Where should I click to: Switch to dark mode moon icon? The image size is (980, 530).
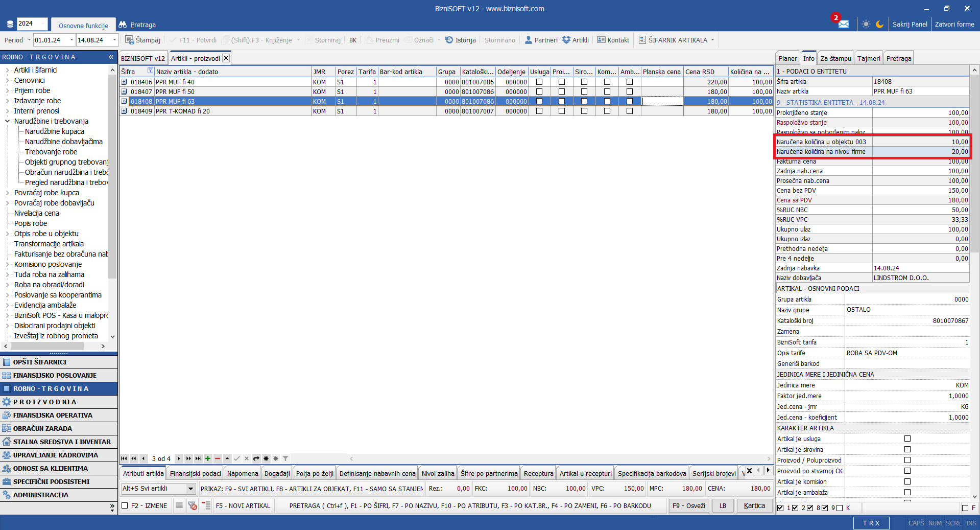tap(879, 24)
